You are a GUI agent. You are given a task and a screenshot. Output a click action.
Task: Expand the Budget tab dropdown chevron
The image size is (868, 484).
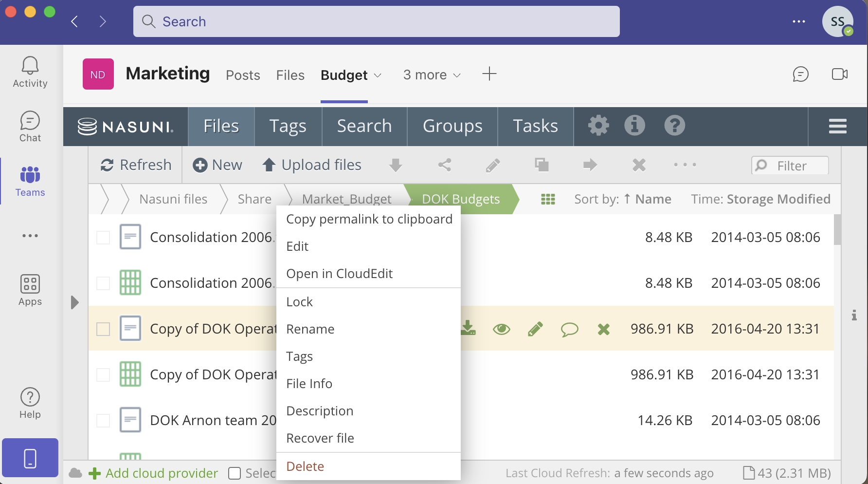click(x=378, y=75)
